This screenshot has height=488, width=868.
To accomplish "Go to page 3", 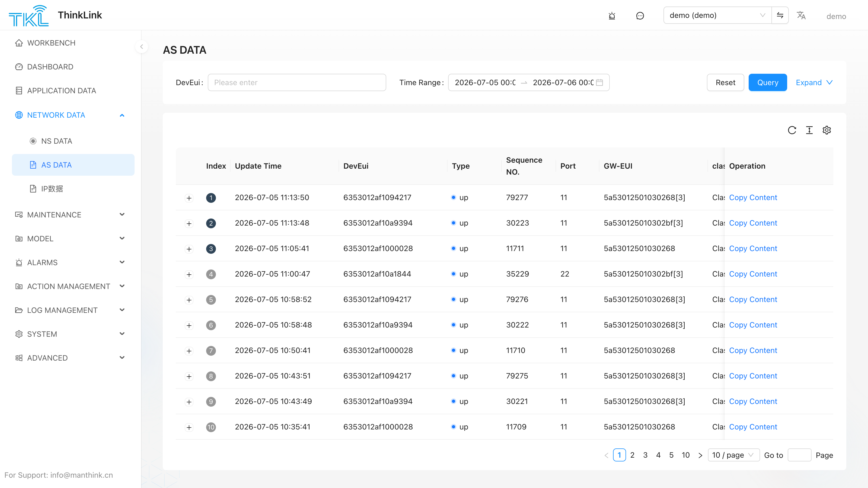I will [645, 455].
